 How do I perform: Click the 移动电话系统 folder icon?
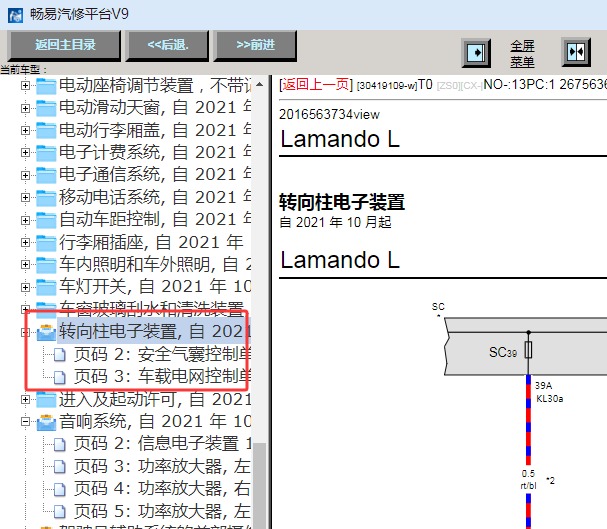[46, 198]
